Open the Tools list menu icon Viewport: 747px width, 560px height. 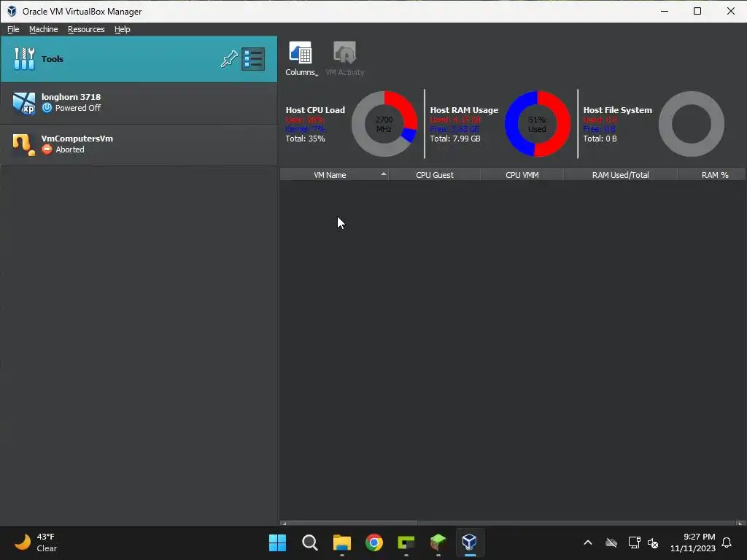pyautogui.click(x=253, y=59)
